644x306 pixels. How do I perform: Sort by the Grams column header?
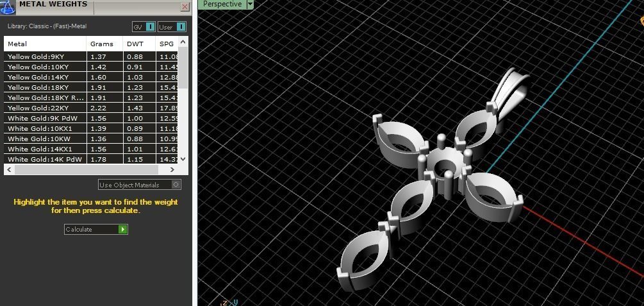104,44
